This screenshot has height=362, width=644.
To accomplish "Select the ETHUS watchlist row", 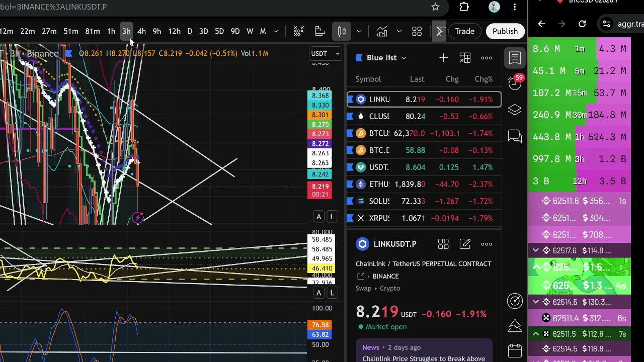I will coord(424,184).
